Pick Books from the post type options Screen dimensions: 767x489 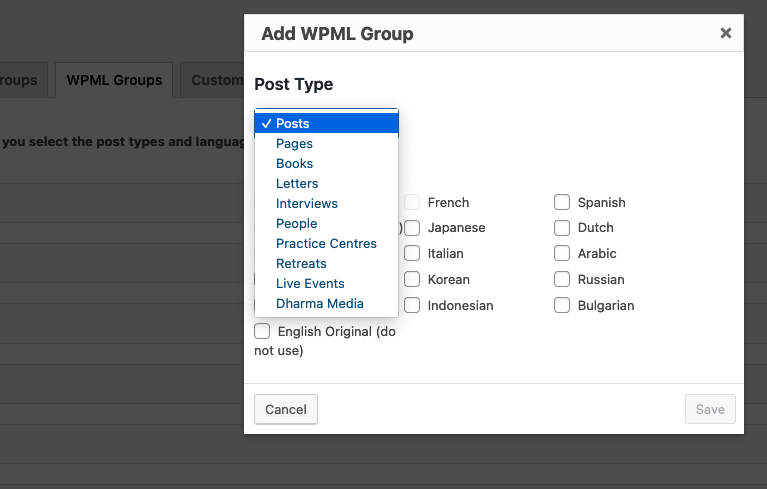pos(326,163)
